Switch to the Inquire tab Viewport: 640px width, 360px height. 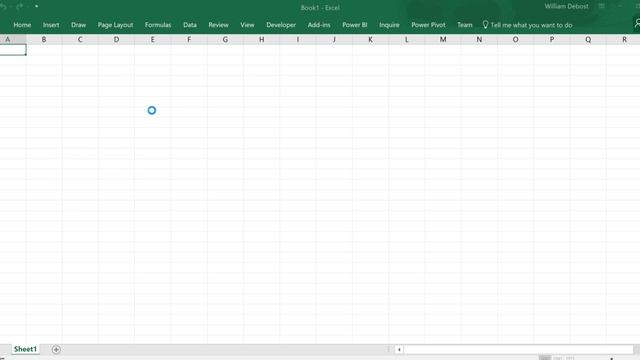pyautogui.click(x=389, y=25)
